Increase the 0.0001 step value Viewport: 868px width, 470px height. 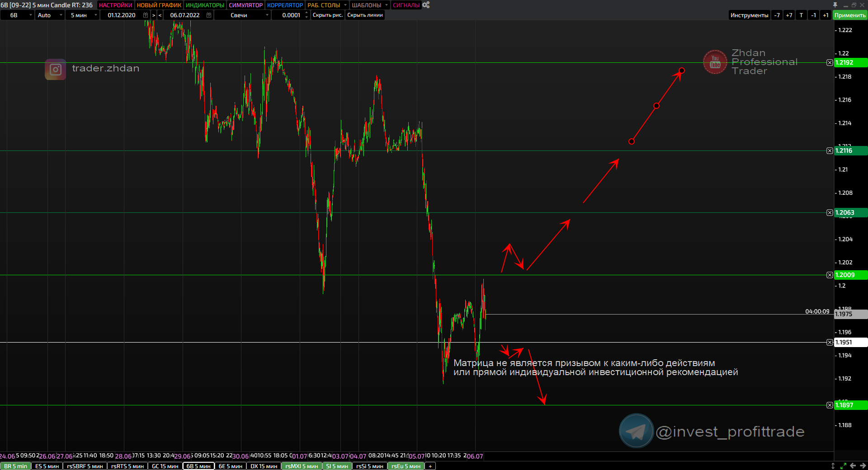point(307,13)
